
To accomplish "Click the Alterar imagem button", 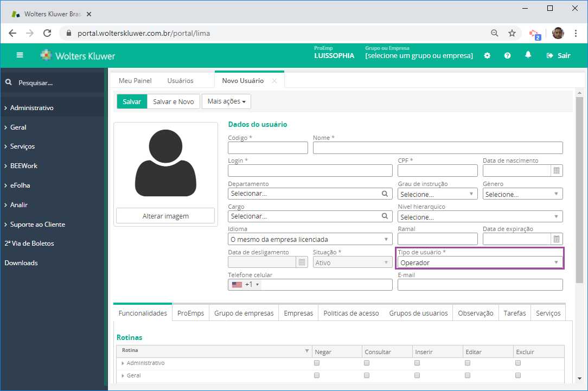I will click(165, 216).
